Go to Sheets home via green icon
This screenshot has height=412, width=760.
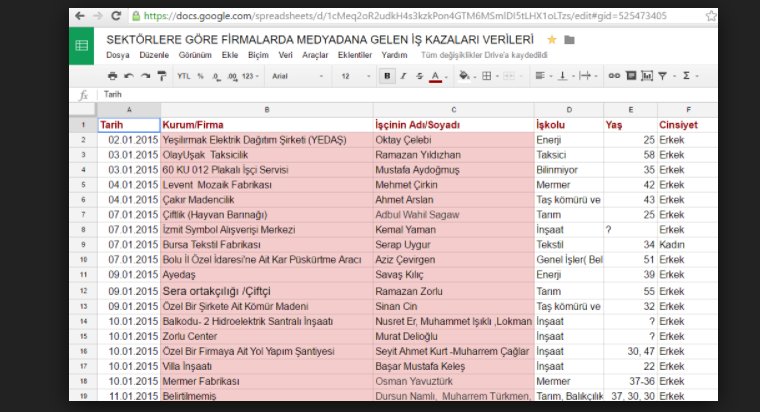click(x=81, y=46)
